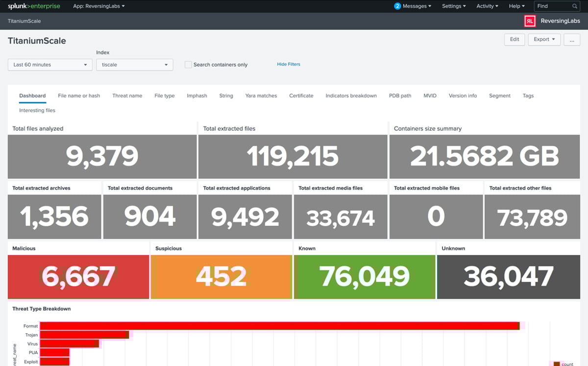The width and height of the screenshot is (588, 366).
Task: Open the Export dropdown button
Action: click(544, 40)
